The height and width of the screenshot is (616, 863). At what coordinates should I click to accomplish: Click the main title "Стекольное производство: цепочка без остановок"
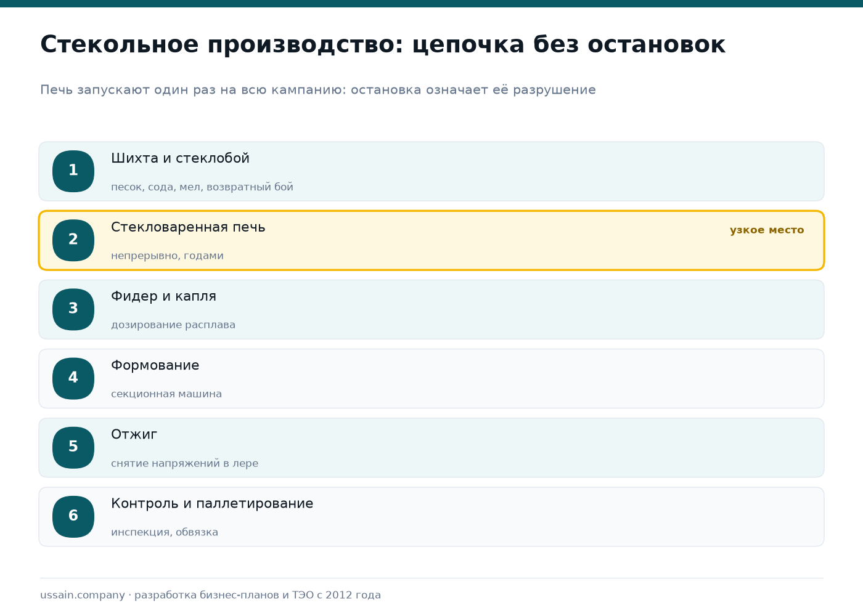(383, 45)
